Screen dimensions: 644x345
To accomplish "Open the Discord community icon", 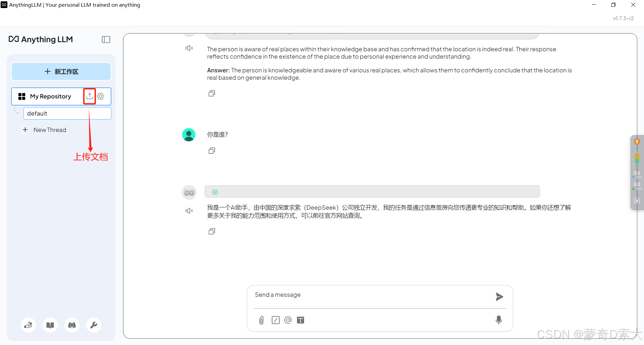I will click(72, 325).
